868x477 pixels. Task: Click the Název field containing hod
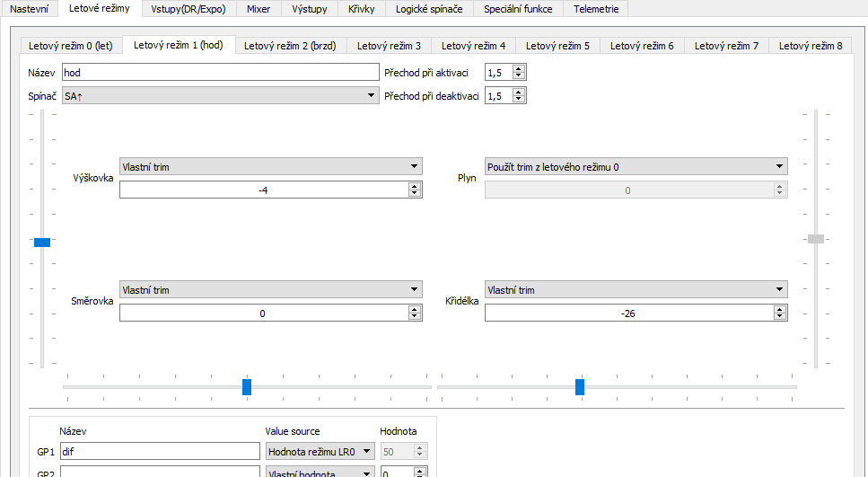220,72
